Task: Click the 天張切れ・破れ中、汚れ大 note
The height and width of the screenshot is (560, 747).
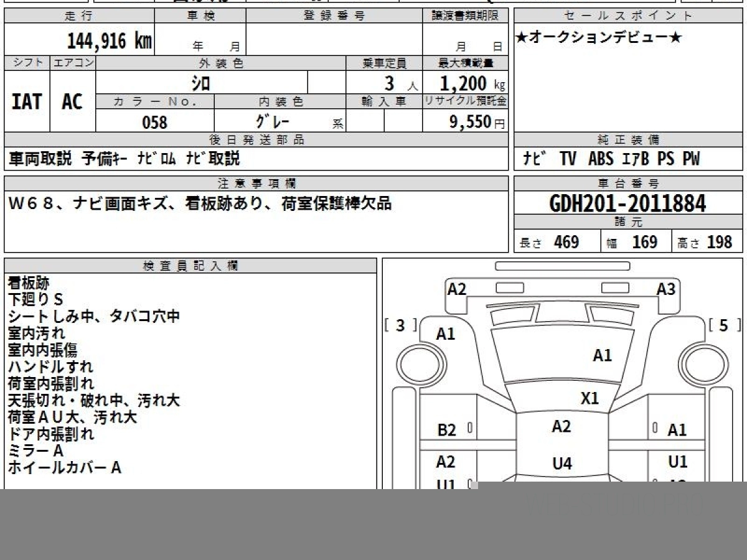Action: [94, 400]
